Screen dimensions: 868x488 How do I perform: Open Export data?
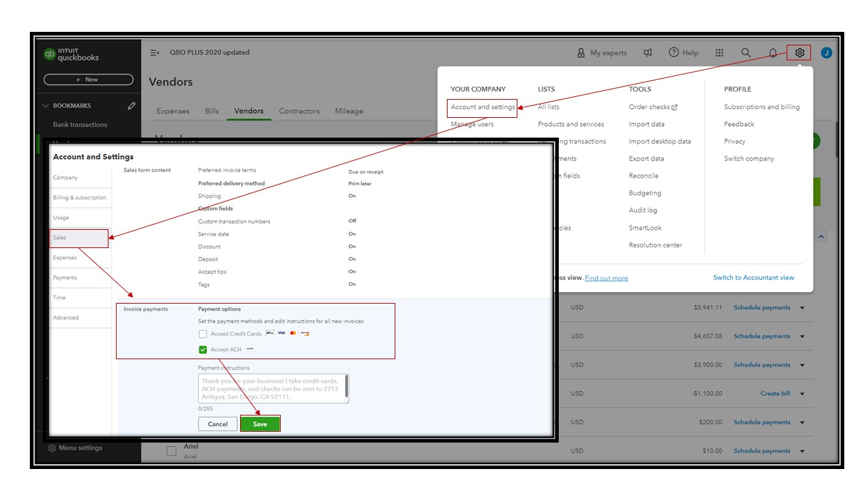(646, 159)
